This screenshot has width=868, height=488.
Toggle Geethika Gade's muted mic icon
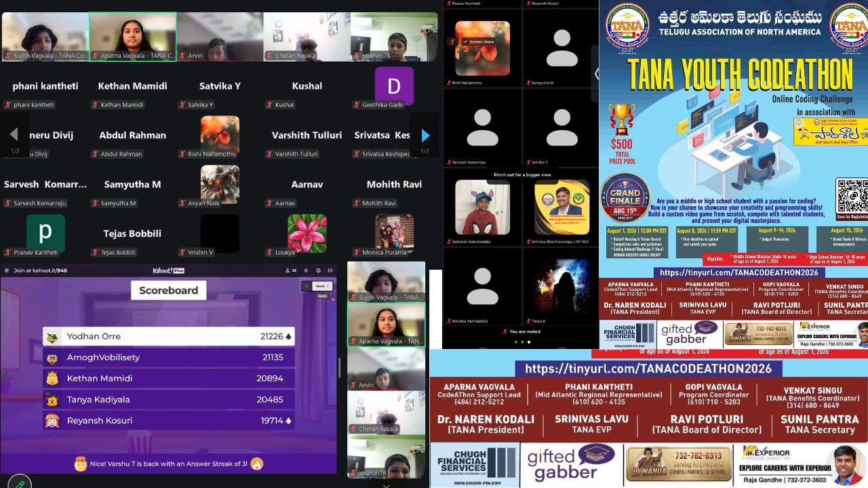pyautogui.click(x=356, y=105)
